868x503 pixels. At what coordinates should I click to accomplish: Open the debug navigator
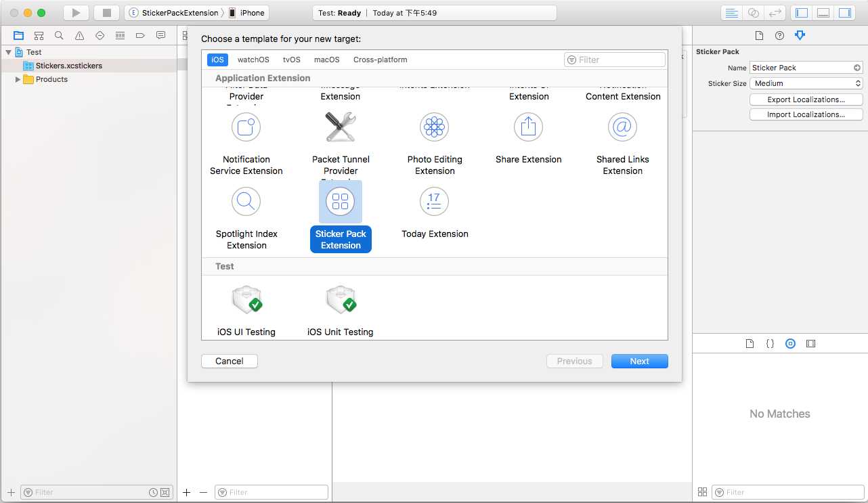coord(120,35)
